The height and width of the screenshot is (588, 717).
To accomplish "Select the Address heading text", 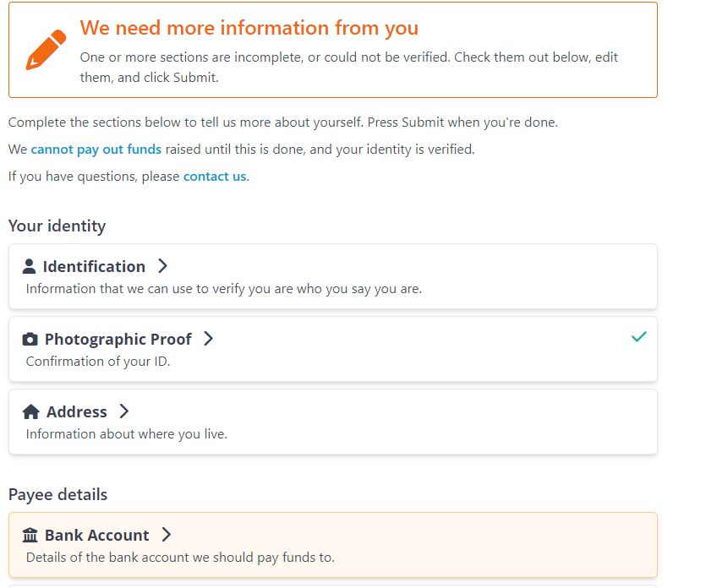I will click(77, 412).
